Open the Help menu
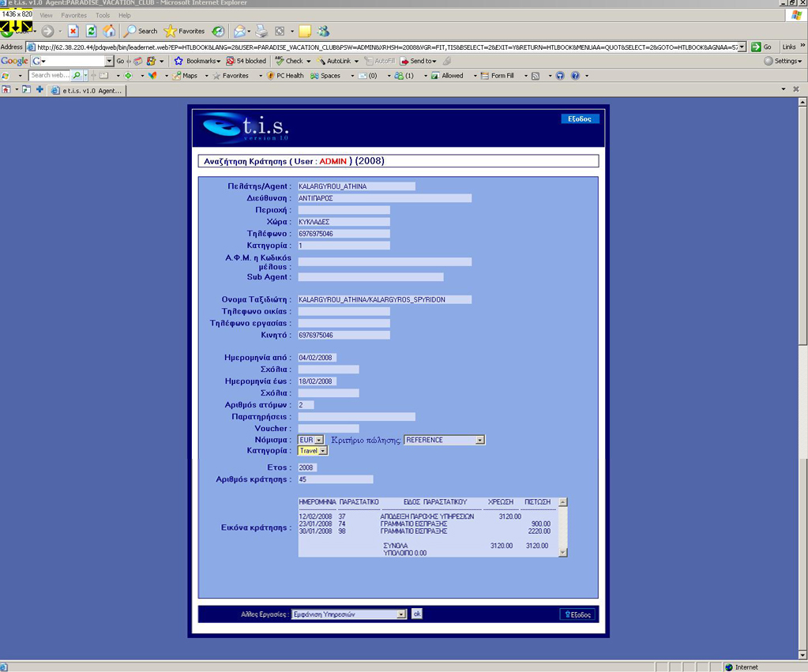The width and height of the screenshot is (808, 672). 125,16
